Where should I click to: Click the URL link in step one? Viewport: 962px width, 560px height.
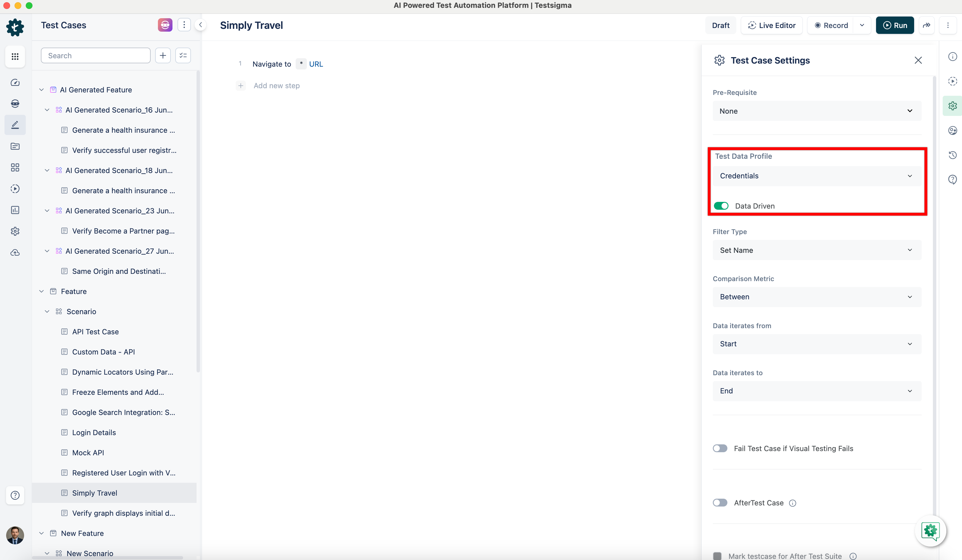coord(315,63)
